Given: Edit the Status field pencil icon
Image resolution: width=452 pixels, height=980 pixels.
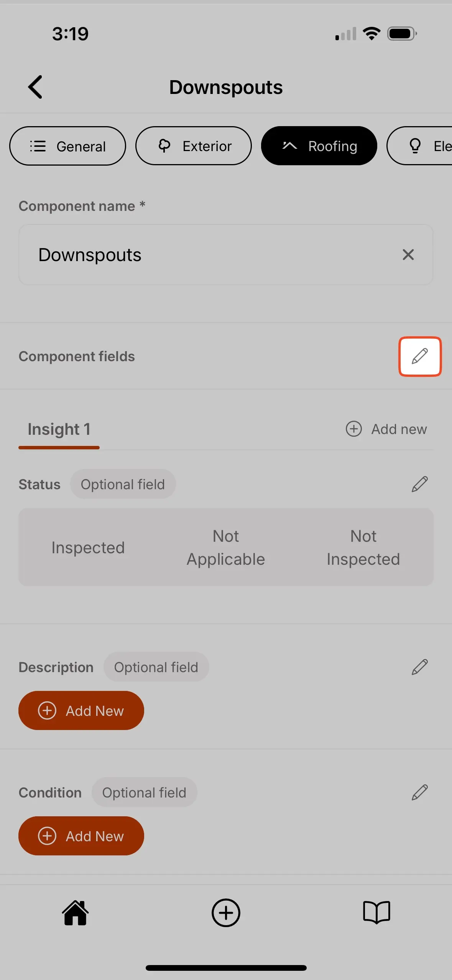Looking at the screenshot, I should pos(420,484).
